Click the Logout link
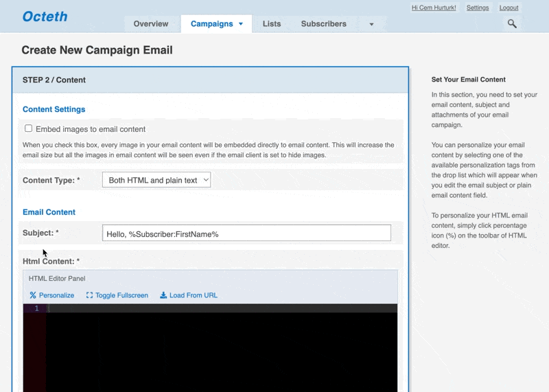The image size is (549, 392). [x=509, y=8]
